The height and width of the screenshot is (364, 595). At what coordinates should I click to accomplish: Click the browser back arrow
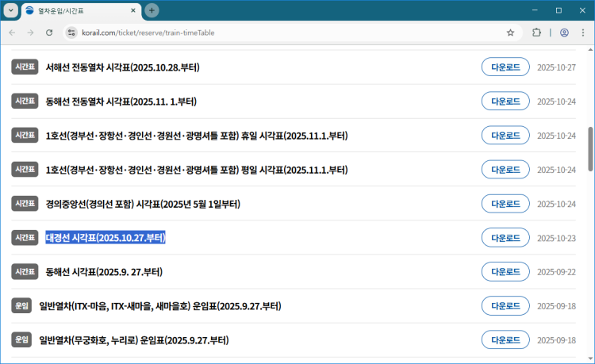(x=12, y=33)
